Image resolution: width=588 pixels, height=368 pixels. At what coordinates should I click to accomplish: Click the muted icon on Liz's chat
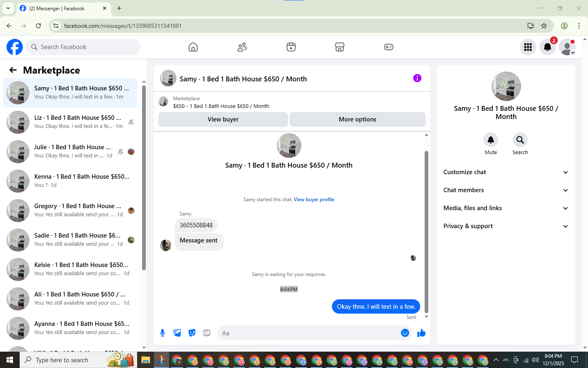point(131,122)
